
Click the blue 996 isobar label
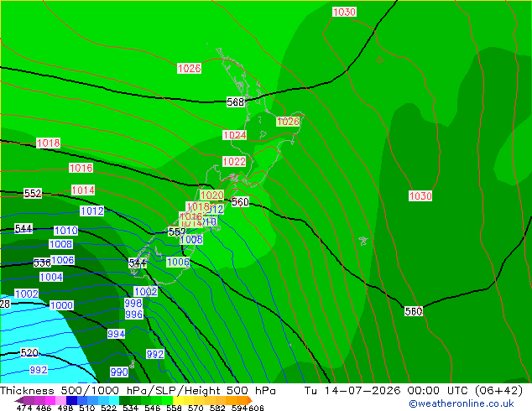click(133, 315)
